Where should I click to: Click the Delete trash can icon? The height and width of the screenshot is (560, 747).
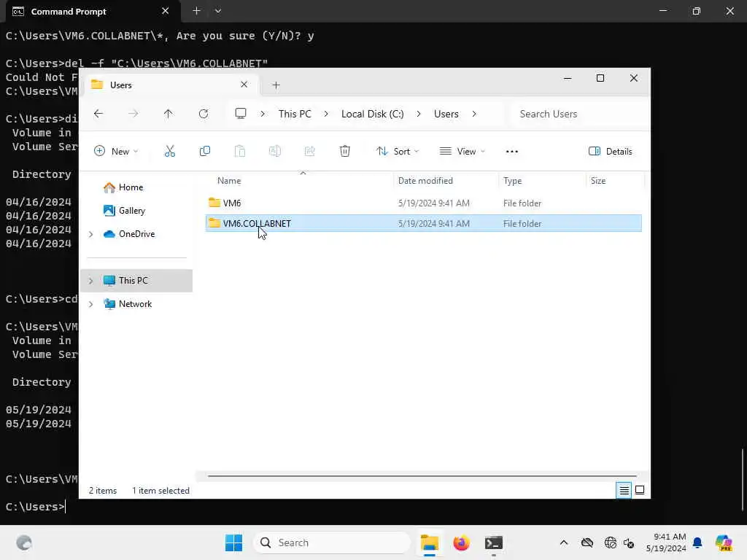coord(345,152)
